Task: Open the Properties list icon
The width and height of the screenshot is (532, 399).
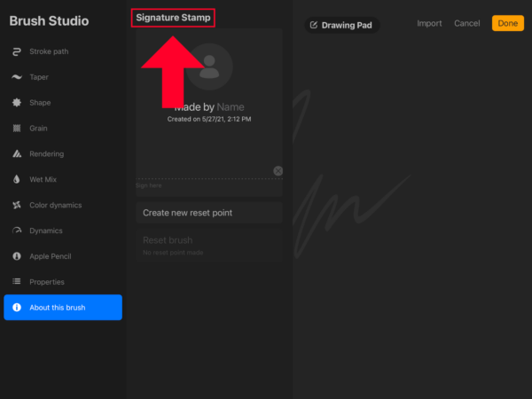Action: point(17,282)
